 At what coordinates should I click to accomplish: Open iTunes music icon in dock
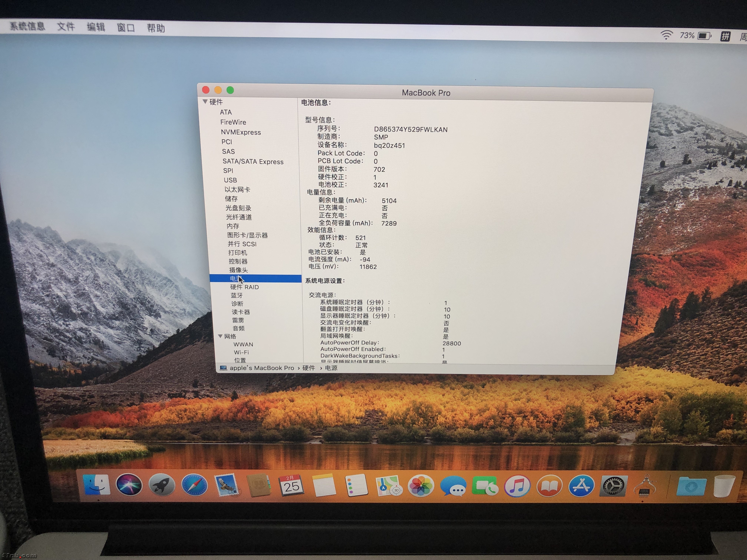pyautogui.click(x=517, y=486)
